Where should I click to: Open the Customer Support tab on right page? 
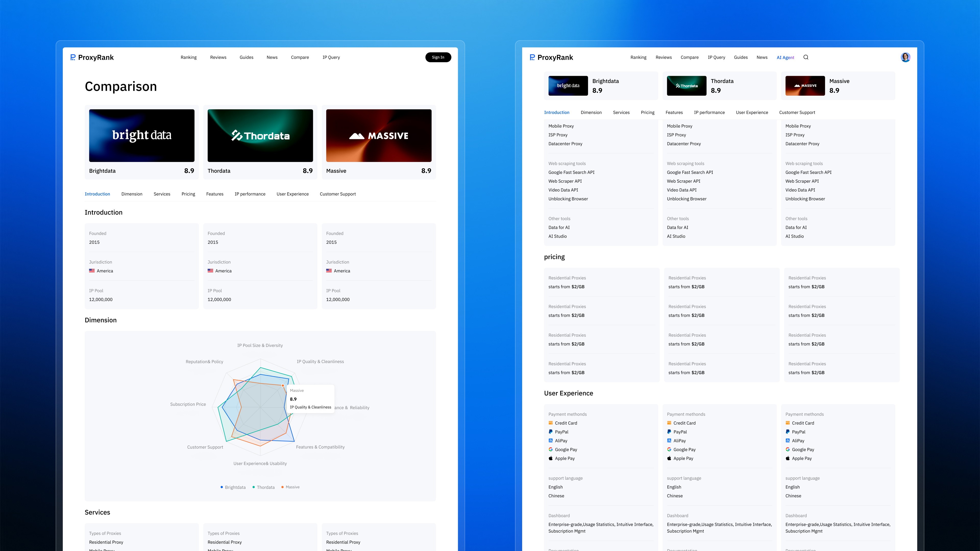[x=797, y=112]
